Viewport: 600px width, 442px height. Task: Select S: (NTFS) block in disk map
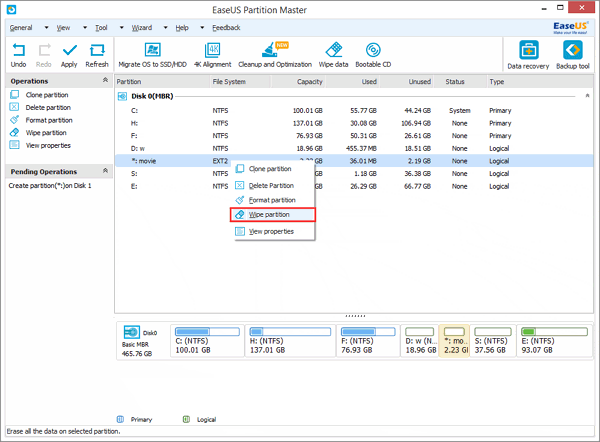[x=493, y=341]
